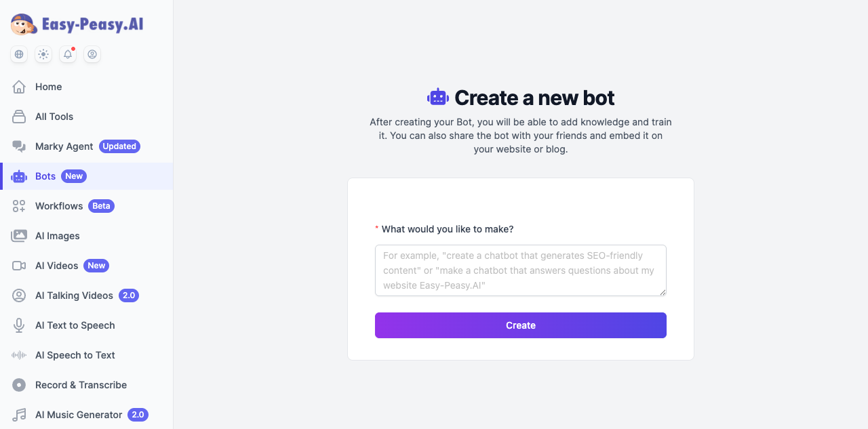Viewport: 868px width, 429px height.
Task: Click the AI Videos camera icon
Action: (19, 266)
